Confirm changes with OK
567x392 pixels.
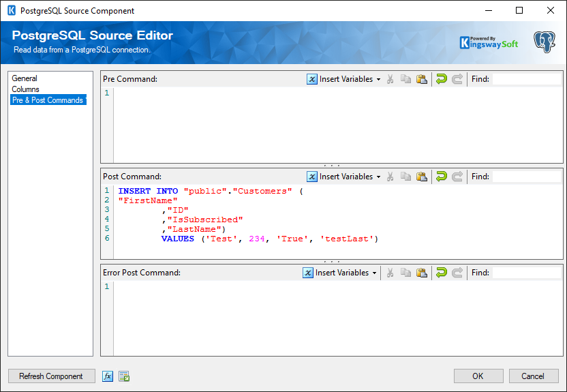(478, 376)
